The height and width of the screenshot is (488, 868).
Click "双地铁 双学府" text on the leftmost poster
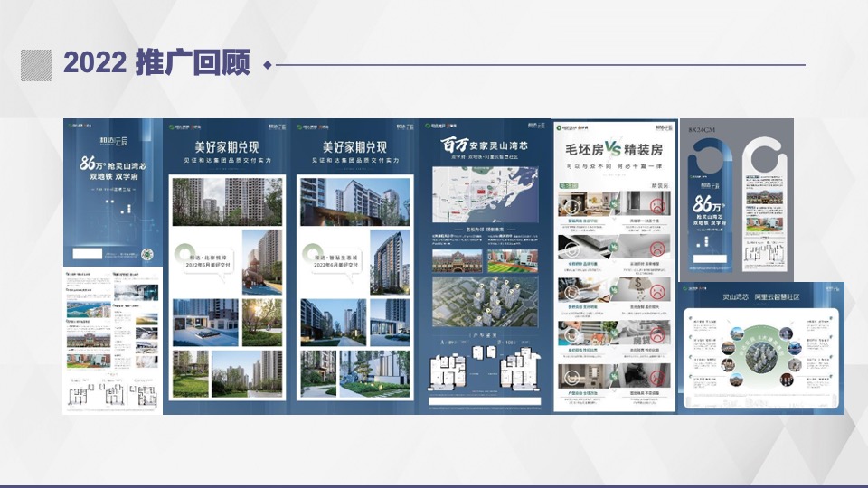coord(114,176)
